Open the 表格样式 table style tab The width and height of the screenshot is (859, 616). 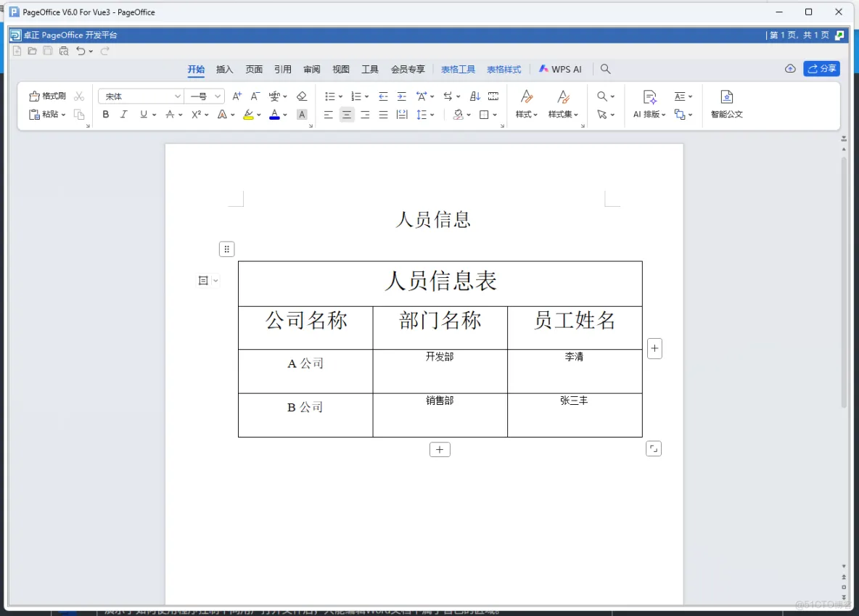coord(504,69)
